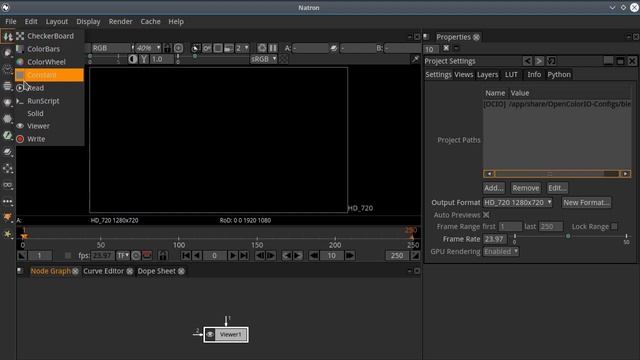Open the Other nodes toolbar icon
The image size is (640, 360).
pyautogui.click(x=8, y=202)
